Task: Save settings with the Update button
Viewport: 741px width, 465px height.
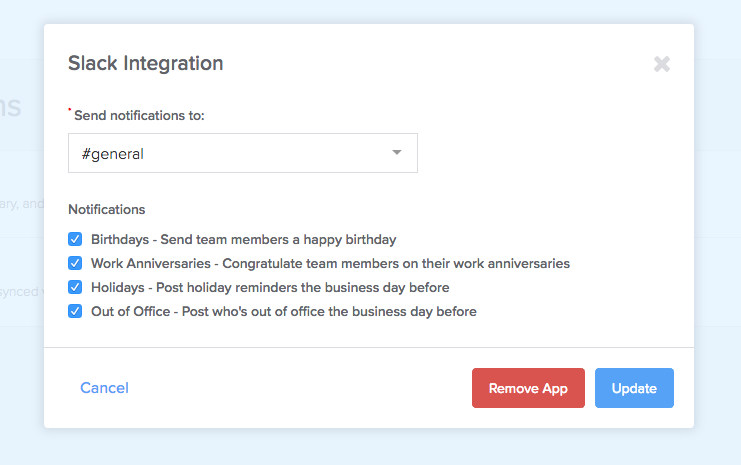Action: (634, 388)
